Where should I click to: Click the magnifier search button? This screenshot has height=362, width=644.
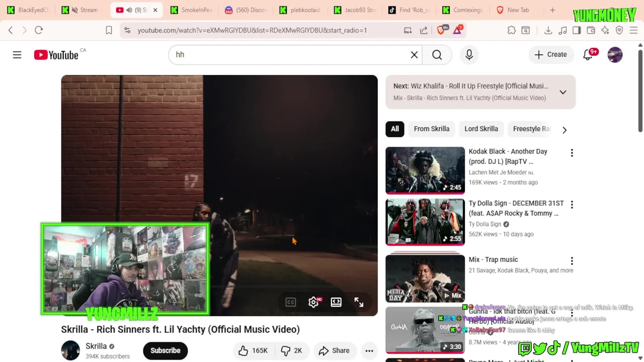coord(437,55)
